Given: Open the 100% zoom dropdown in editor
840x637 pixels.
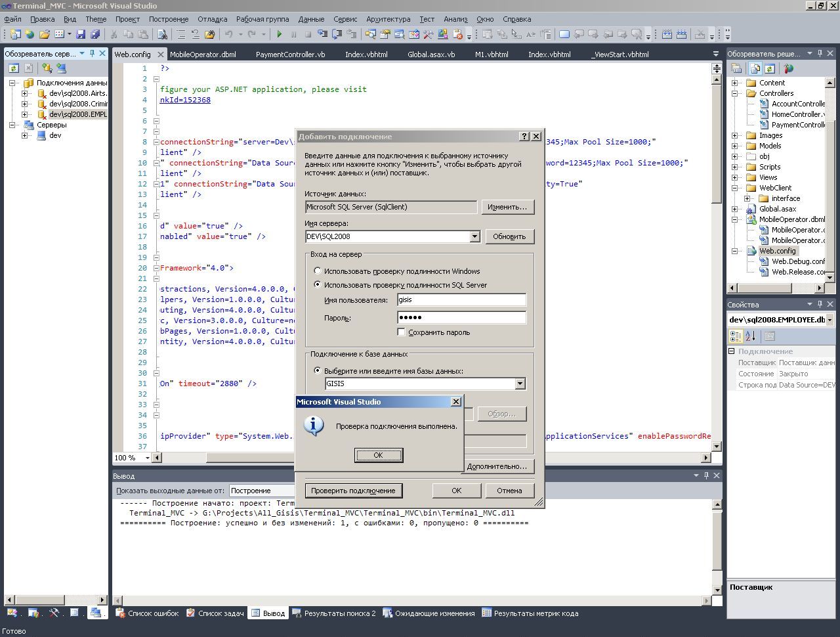Looking at the screenshot, I should [x=147, y=458].
